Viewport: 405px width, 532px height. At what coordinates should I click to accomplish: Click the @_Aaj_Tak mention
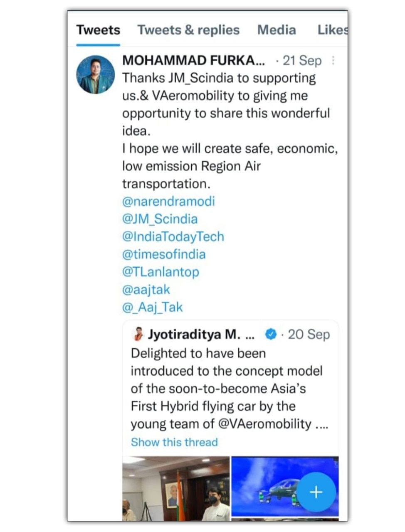coord(152,307)
